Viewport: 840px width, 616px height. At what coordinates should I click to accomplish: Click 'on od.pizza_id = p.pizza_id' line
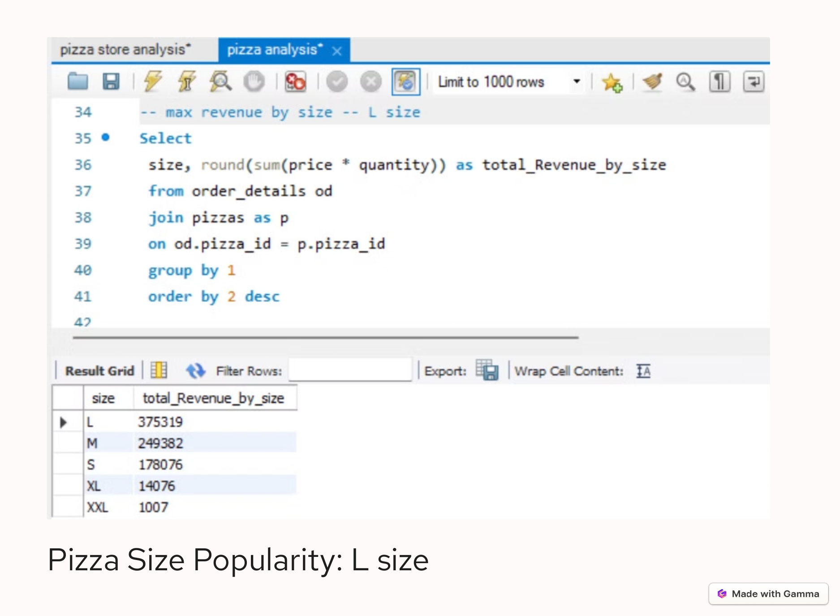pyautogui.click(x=267, y=244)
